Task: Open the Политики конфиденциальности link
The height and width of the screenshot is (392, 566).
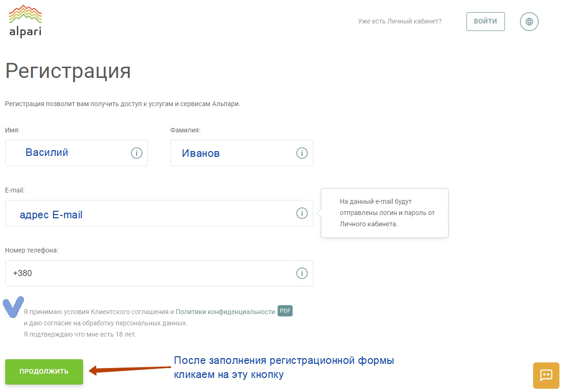Action: click(225, 311)
